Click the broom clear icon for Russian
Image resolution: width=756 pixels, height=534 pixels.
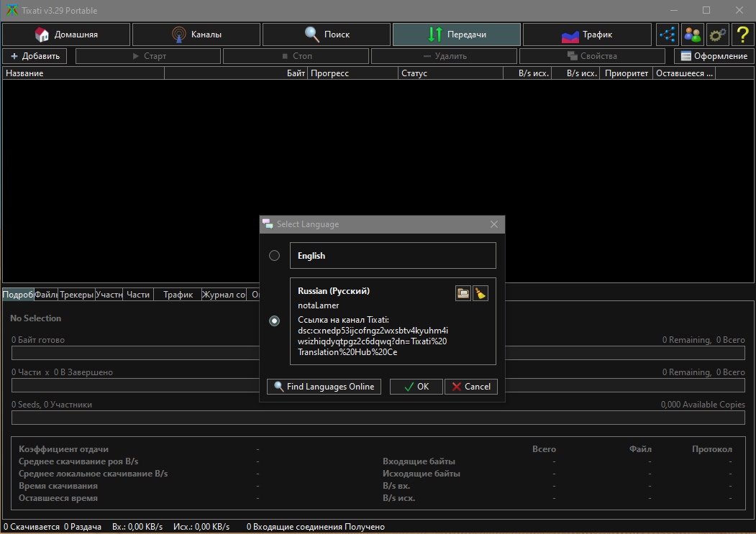[x=481, y=293]
